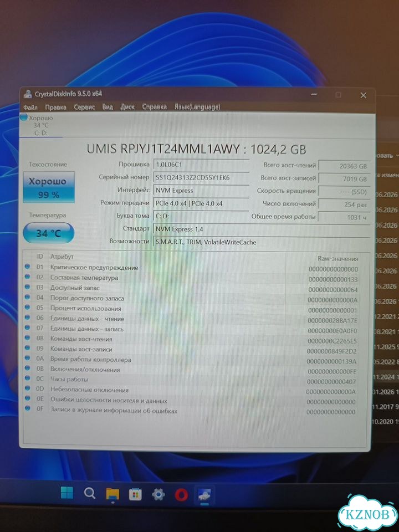
Task: Click status dot of Небезопасные отключения row
Action: pos(28,388)
